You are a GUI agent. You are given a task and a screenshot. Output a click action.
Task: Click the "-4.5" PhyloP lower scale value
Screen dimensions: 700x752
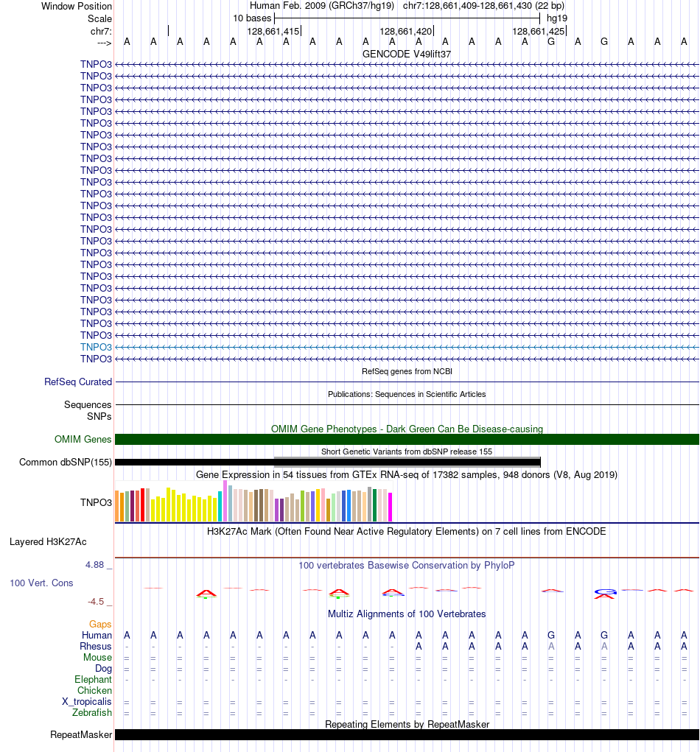(96, 602)
